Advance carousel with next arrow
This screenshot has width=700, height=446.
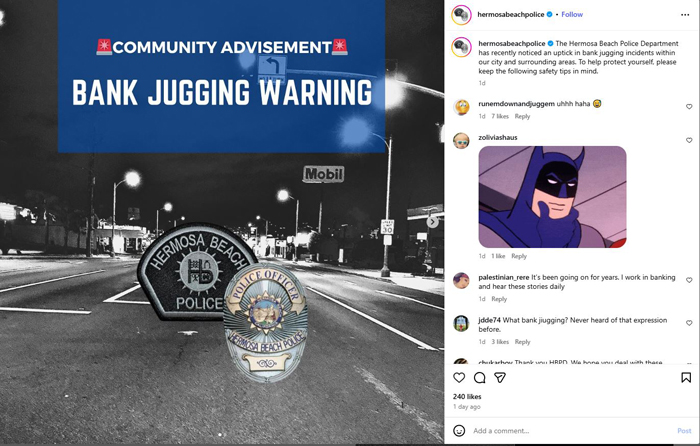pos(432,222)
